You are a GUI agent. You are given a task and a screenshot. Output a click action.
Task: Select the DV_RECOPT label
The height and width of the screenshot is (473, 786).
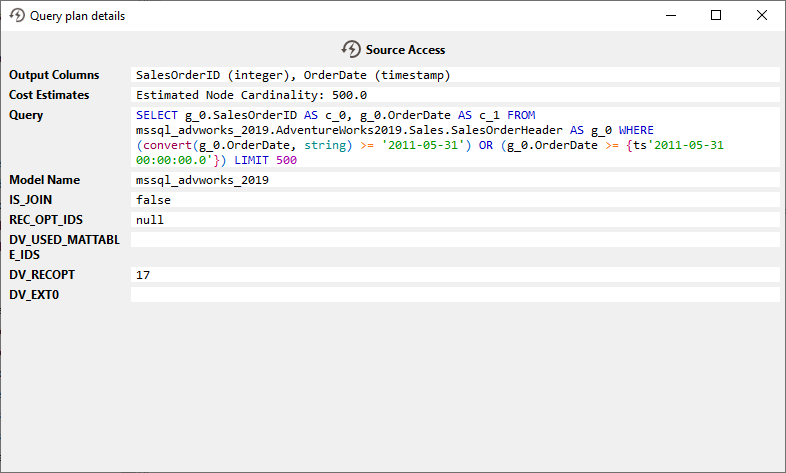tap(42, 274)
